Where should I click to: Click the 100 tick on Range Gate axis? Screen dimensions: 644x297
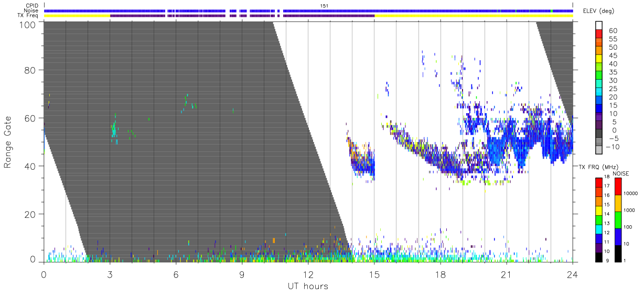tap(27, 25)
